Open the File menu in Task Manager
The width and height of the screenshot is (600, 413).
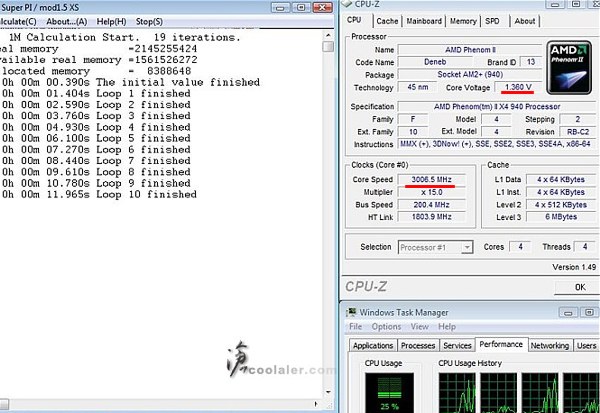(x=355, y=326)
